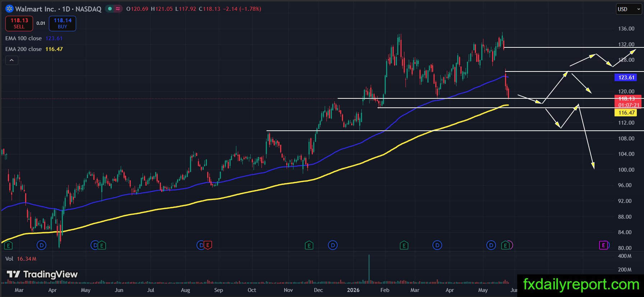
Task: Open the blue dividend marker above August 2025
Action: point(200,245)
